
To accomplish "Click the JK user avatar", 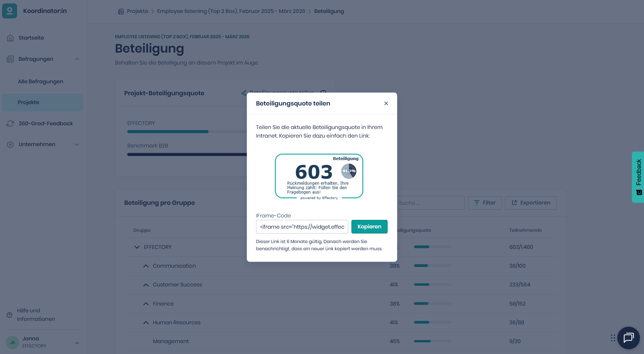I will 13,342.
